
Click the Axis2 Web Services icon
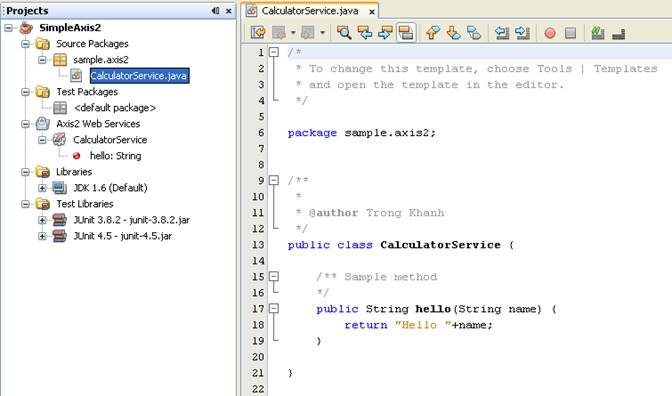pyautogui.click(x=42, y=124)
